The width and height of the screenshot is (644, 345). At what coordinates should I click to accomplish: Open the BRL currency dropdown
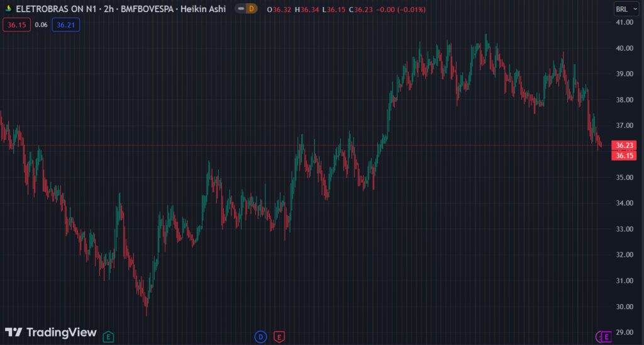[x=626, y=9]
